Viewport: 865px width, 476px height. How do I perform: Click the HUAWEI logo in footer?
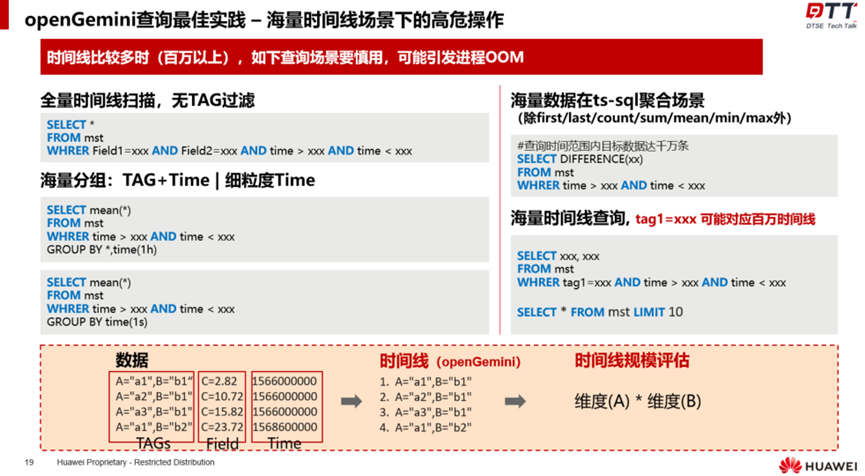(x=818, y=466)
